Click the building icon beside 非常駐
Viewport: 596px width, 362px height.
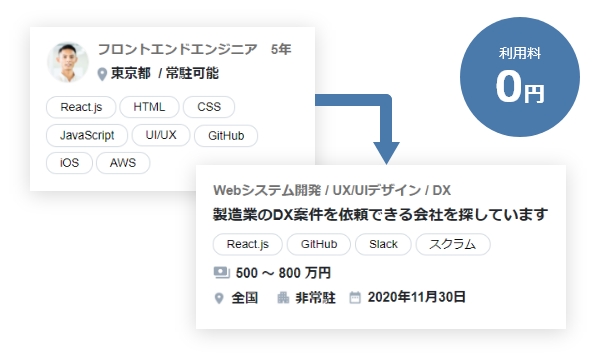[283, 297]
